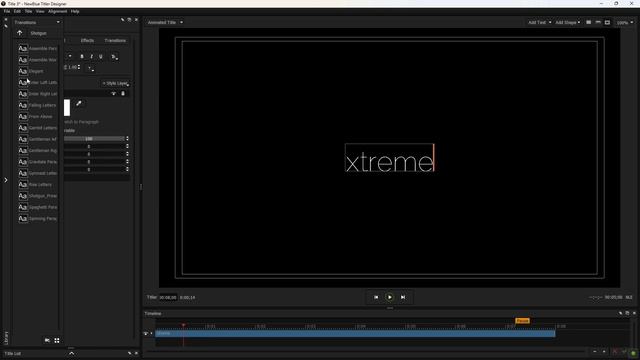The height and width of the screenshot is (360, 640).
Task: Float the Timeline panel
Action: coord(627,313)
